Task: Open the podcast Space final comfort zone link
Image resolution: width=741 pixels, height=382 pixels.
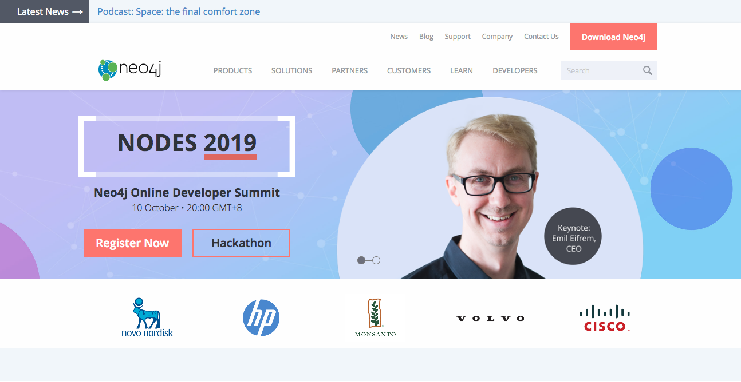Action: [179, 11]
